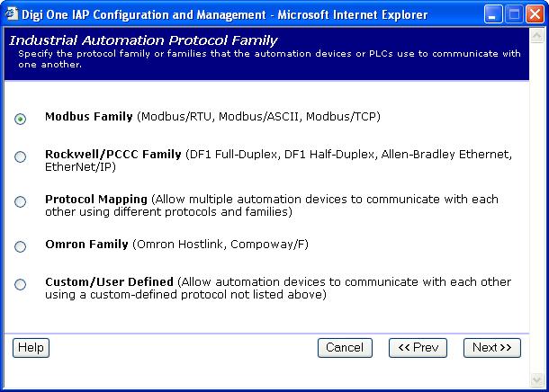Minimize the Digi One IAP window

click(492, 13)
